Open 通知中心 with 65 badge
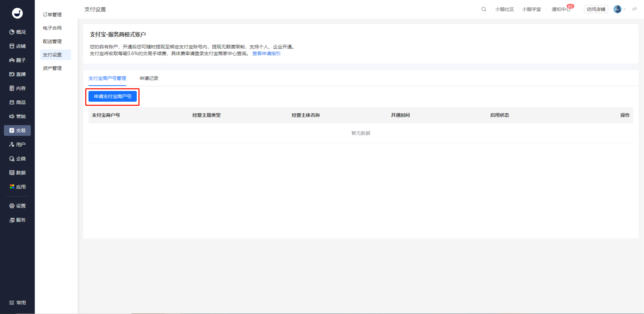The width and height of the screenshot is (644, 314). pos(561,9)
